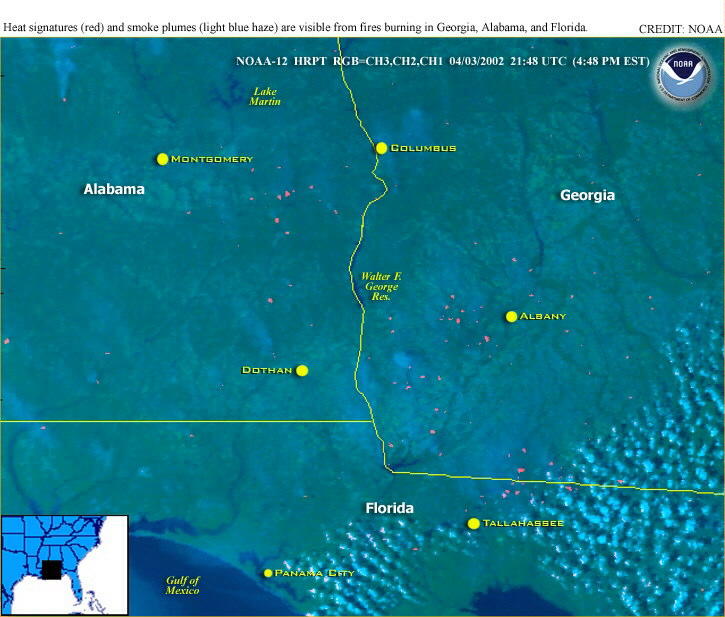This screenshot has height=617, width=725.
Task: Click the Montgomery yellow city marker
Action: pyautogui.click(x=162, y=159)
